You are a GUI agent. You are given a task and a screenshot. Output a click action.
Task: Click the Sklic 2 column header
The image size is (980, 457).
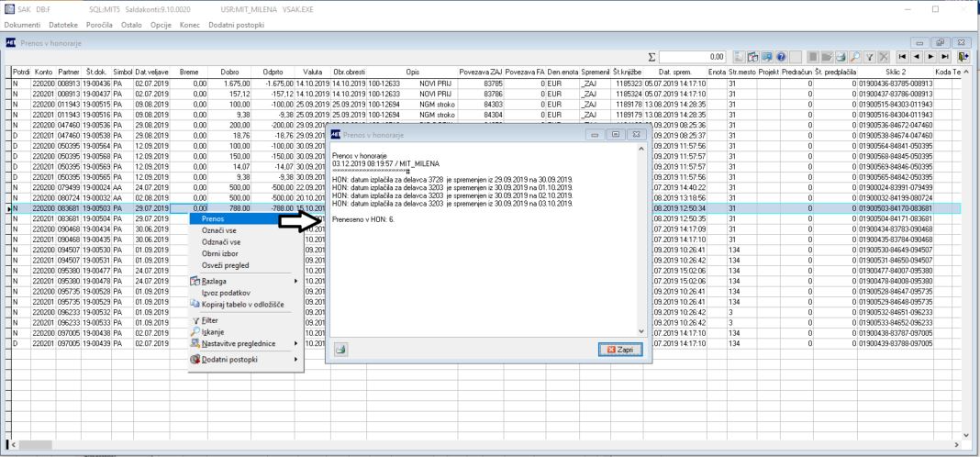tap(896, 72)
